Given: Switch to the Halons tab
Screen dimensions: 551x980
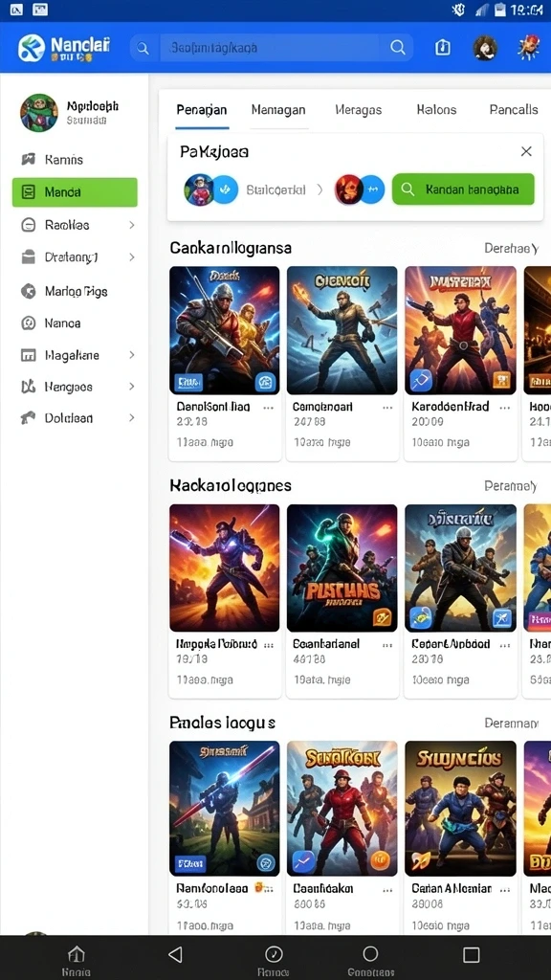Looking at the screenshot, I should (x=436, y=110).
